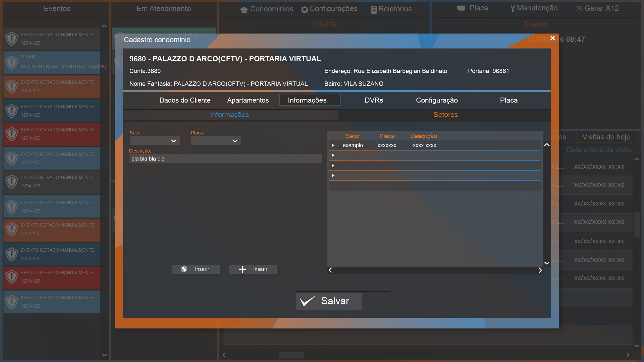Click shield icon of first event in list
The width and height of the screenshot is (644, 362).
[x=12, y=39]
